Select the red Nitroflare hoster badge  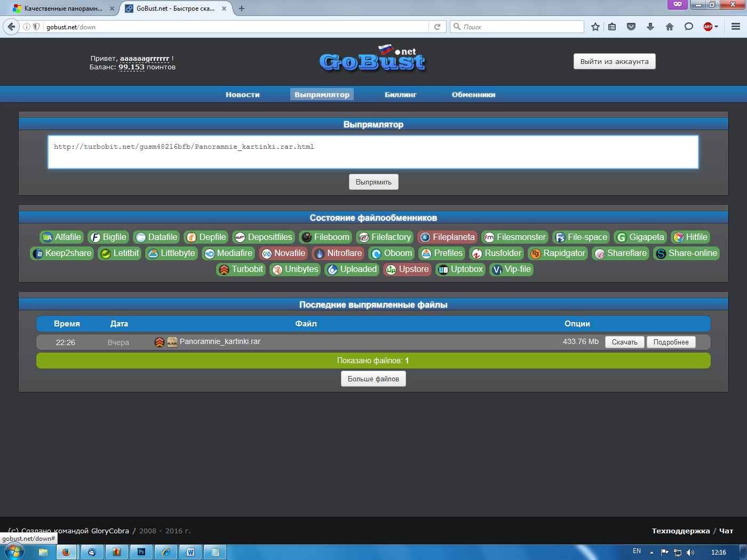point(338,253)
